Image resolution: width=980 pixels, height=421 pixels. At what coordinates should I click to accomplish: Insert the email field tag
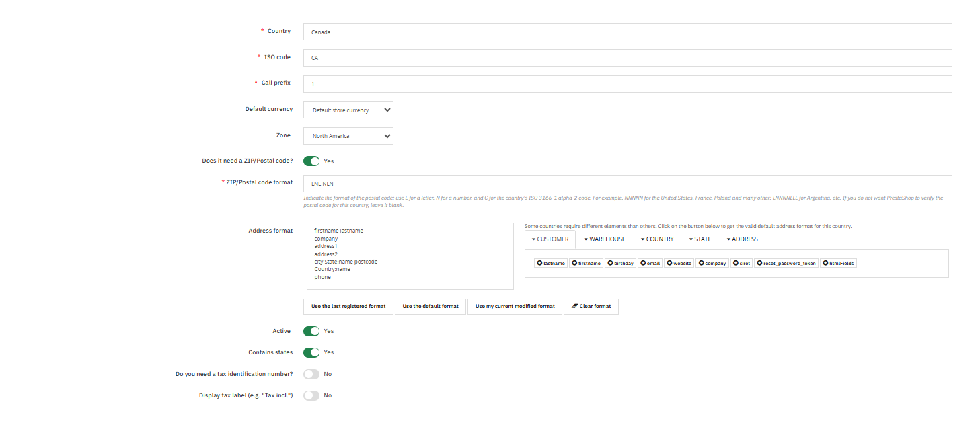pos(650,263)
